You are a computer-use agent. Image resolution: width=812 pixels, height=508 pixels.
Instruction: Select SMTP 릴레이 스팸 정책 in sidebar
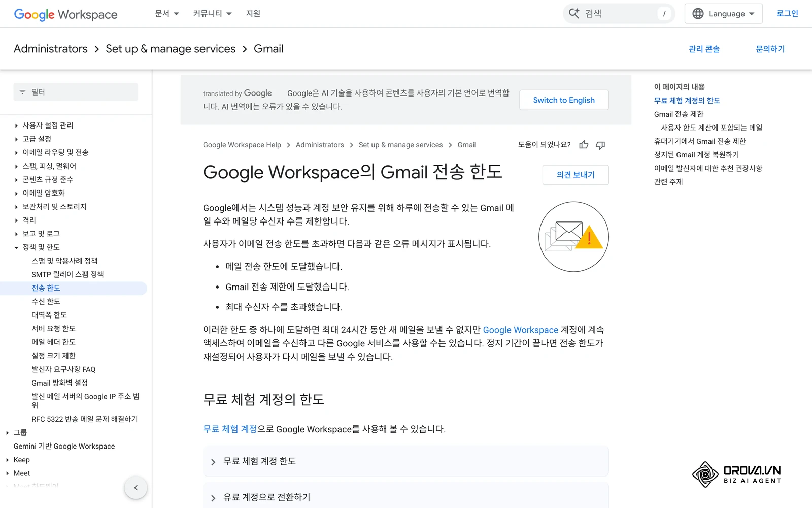[67, 274]
